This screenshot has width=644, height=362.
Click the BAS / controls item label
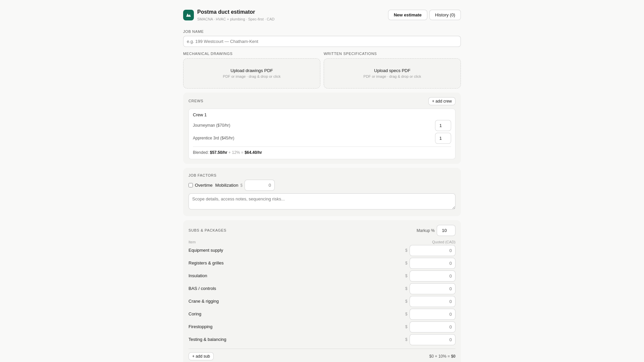202,289
